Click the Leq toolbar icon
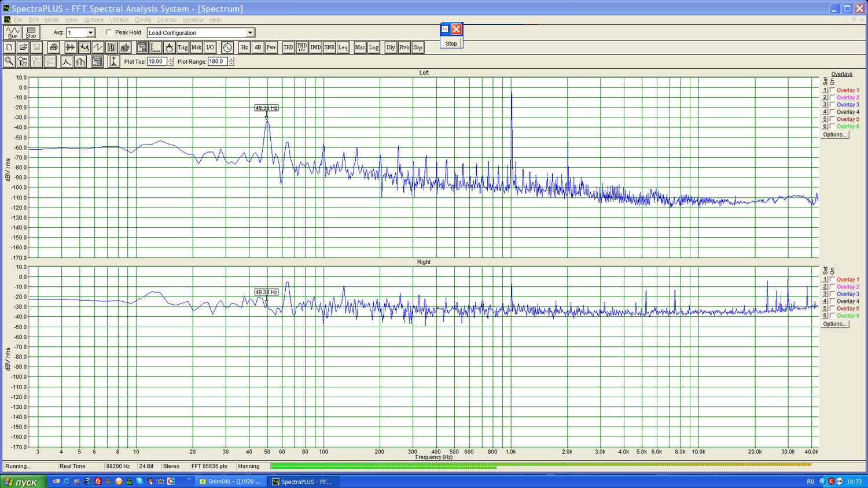Screen dimensions: 868x488 pyautogui.click(x=343, y=47)
